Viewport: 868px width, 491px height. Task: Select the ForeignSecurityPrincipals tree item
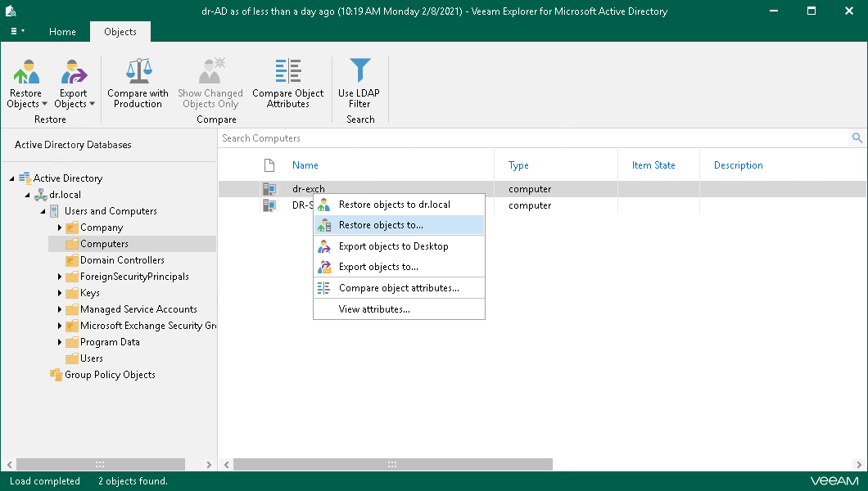[x=134, y=277]
